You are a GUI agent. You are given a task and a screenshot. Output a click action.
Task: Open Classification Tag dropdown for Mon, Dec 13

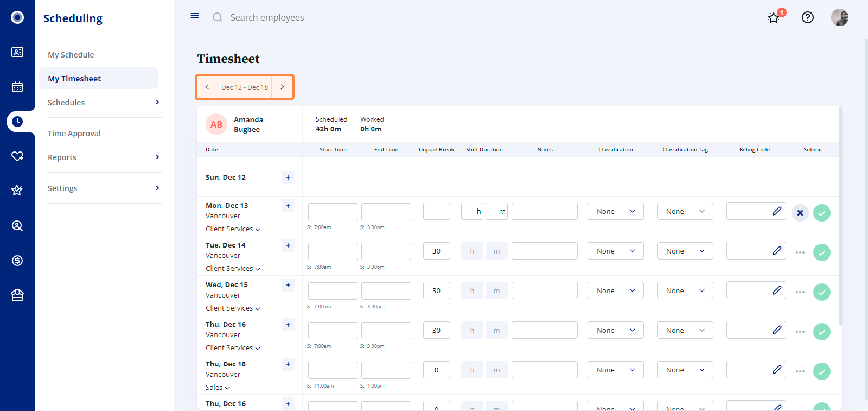[x=685, y=211]
